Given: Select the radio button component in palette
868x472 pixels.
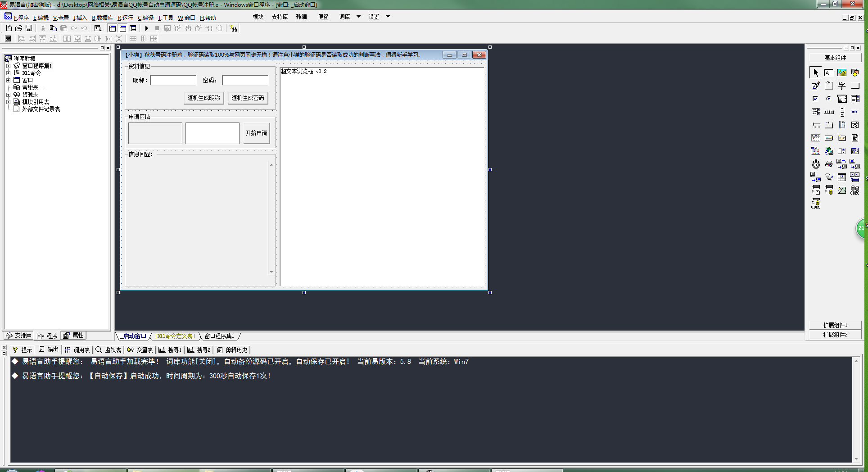Looking at the screenshot, I should coord(829,99).
